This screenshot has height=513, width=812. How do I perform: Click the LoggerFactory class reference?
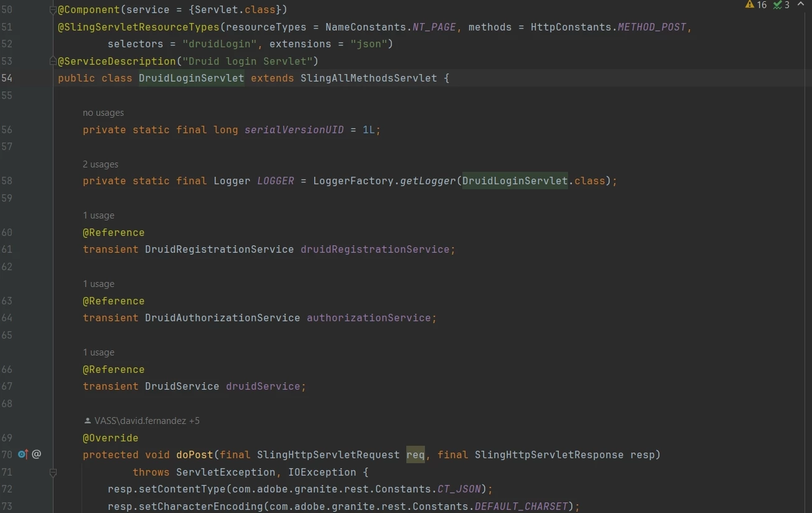coord(353,181)
